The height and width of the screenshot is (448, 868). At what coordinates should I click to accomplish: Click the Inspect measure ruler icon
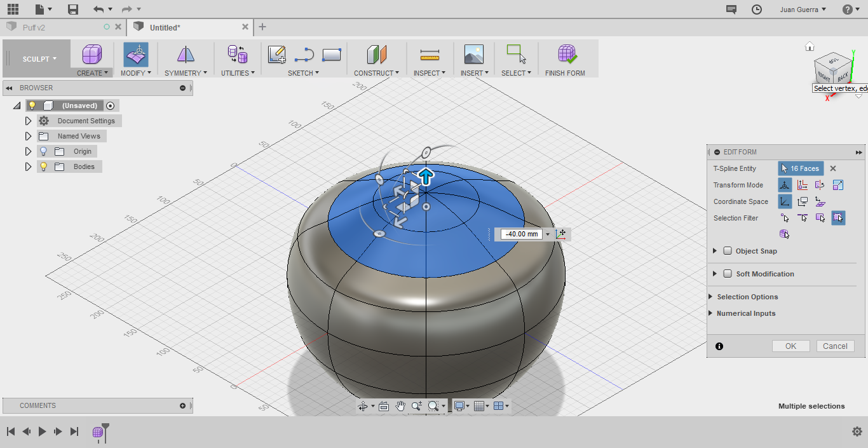(x=430, y=55)
